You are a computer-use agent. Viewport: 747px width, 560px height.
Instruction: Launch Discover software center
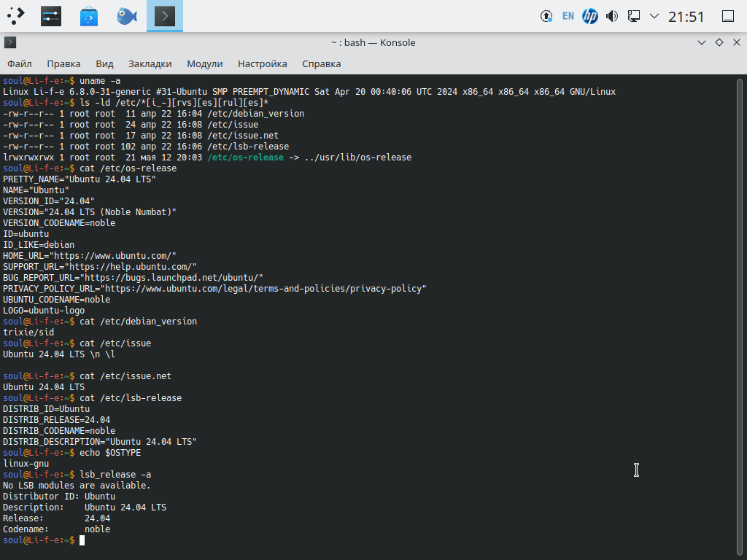(x=88, y=16)
